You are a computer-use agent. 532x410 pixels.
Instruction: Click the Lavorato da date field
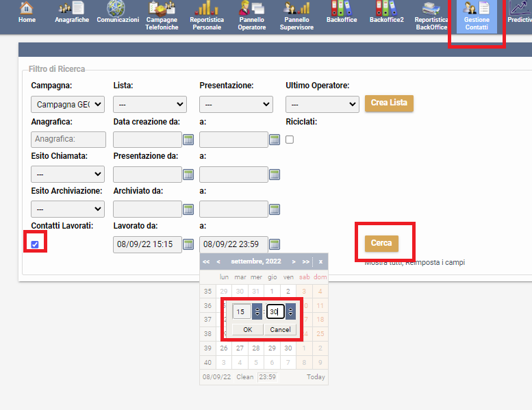coord(147,244)
